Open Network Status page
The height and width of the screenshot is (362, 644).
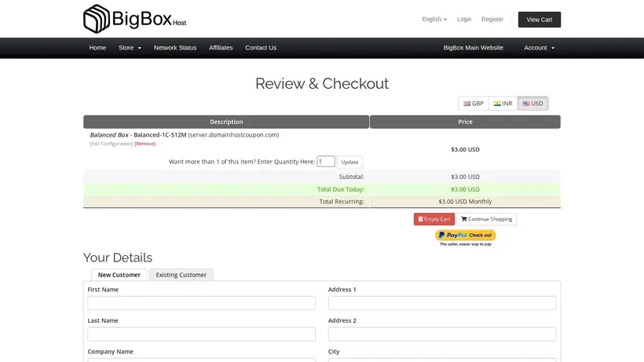(175, 48)
